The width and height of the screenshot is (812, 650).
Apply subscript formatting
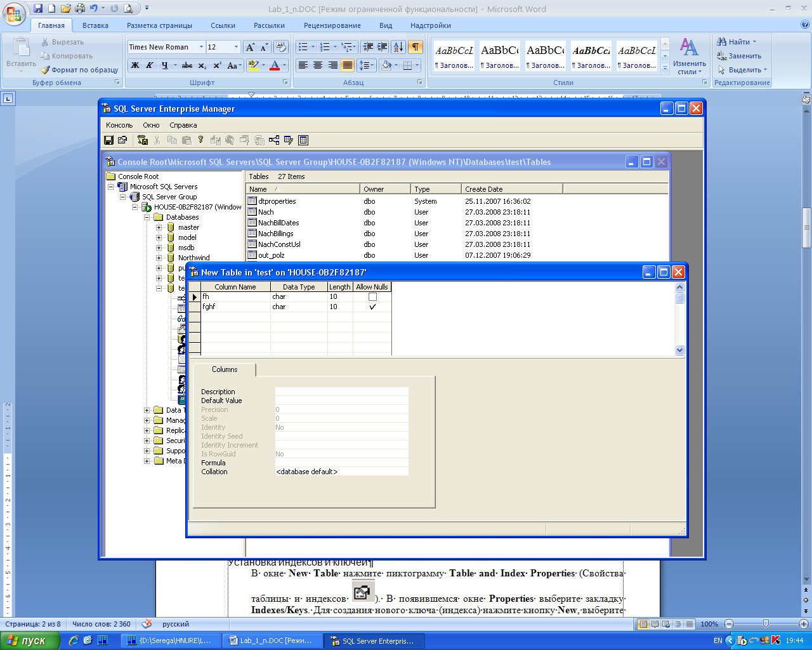[202, 65]
